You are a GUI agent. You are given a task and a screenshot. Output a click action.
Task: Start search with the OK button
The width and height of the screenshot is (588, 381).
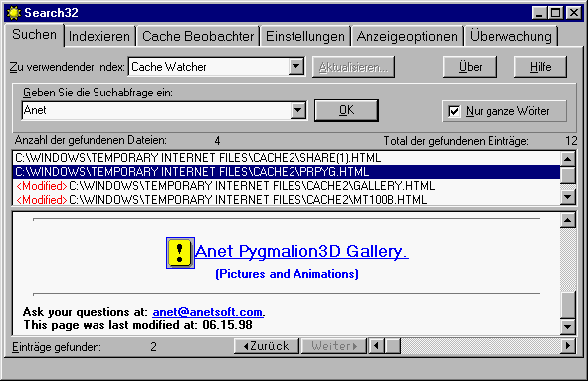coord(346,110)
